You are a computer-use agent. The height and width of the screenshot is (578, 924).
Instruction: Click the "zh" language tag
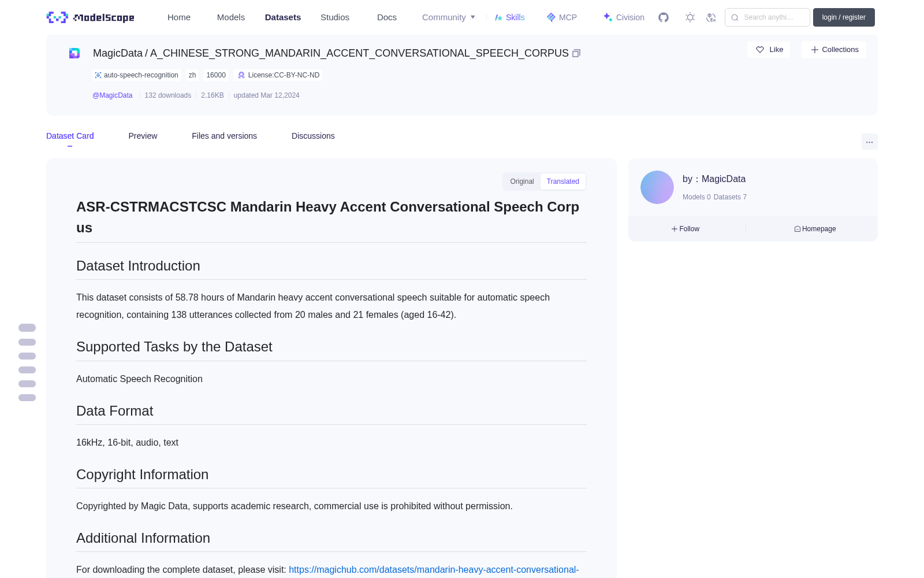coord(192,75)
